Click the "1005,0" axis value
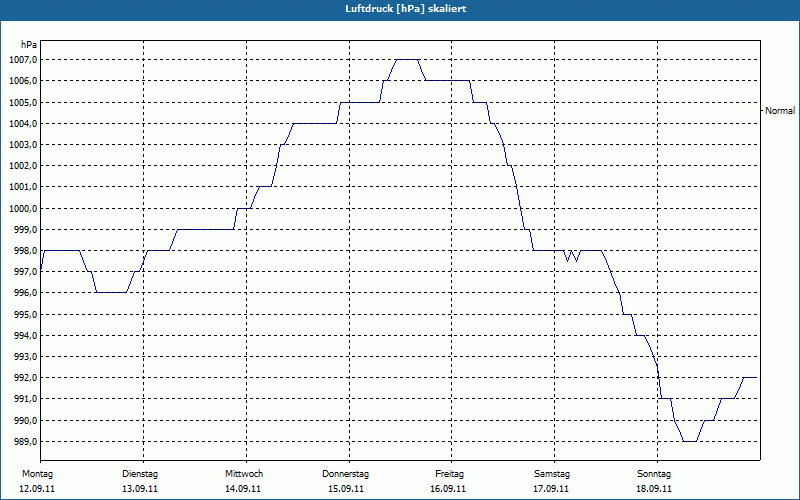 point(23,103)
